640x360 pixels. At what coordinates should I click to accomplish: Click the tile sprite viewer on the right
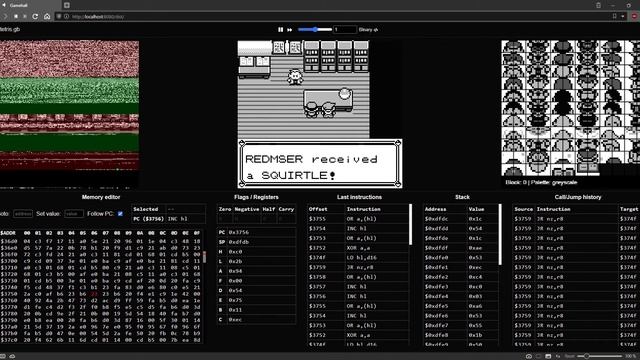pyautogui.click(x=571, y=108)
